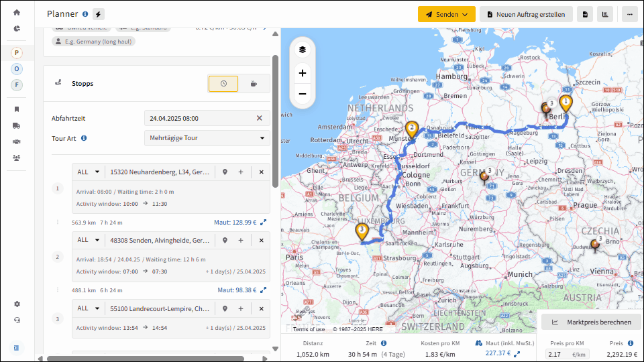The image size is (644, 362).
Task: Zoom in on the map
Action: coord(303,73)
